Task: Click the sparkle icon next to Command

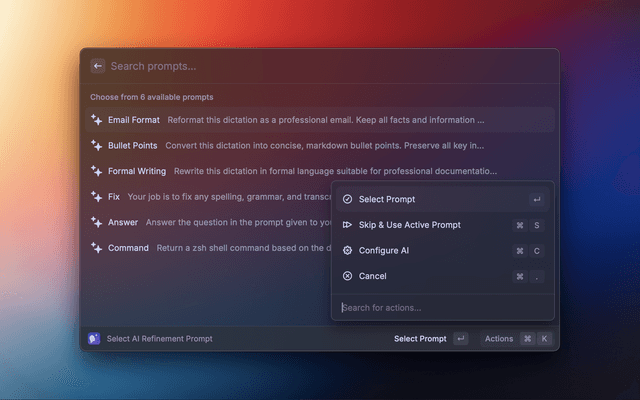Action: [x=96, y=248]
